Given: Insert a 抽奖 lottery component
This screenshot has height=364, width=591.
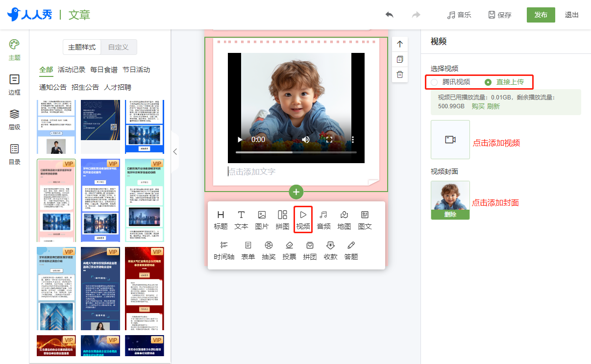Looking at the screenshot, I should [x=269, y=250].
